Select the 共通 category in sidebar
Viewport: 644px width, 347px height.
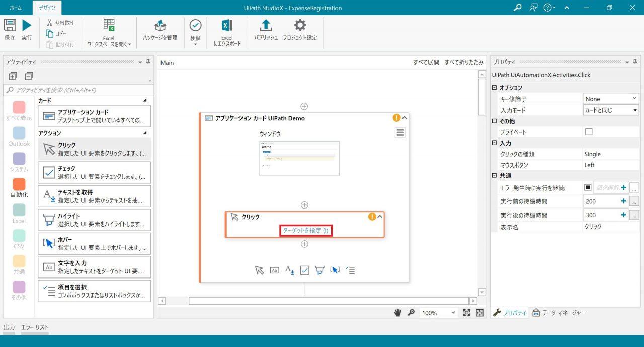click(19, 265)
